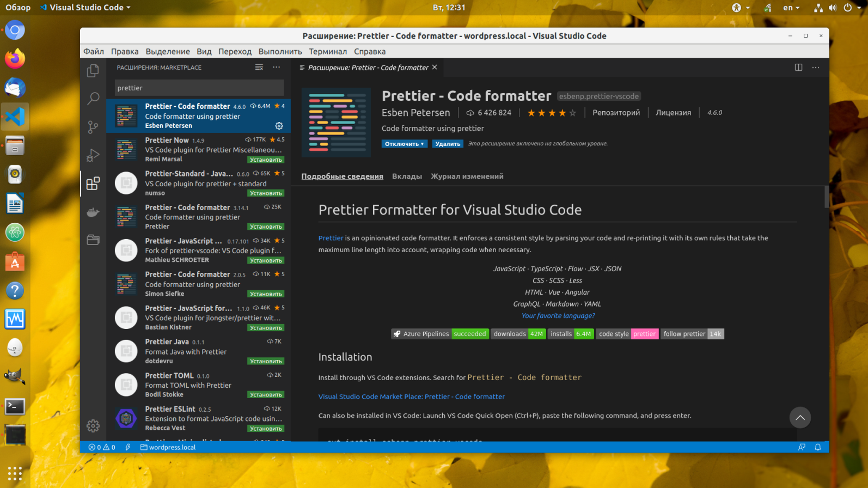The height and width of the screenshot is (488, 868).
Task: Open the Explorer view in activity bar
Action: (93, 70)
